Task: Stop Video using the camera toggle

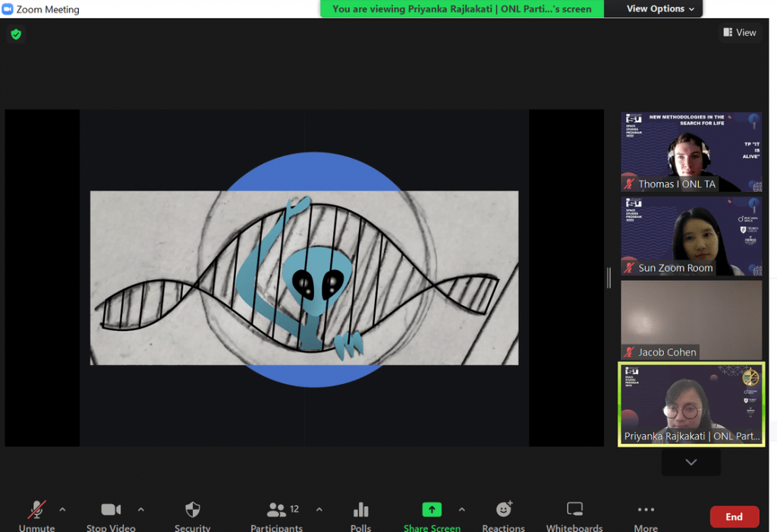Action: point(111,510)
